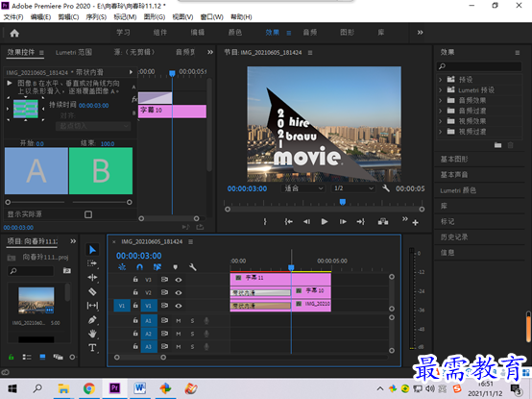
Task: Click the project thumbnail IMG_20210605
Action: point(36,300)
